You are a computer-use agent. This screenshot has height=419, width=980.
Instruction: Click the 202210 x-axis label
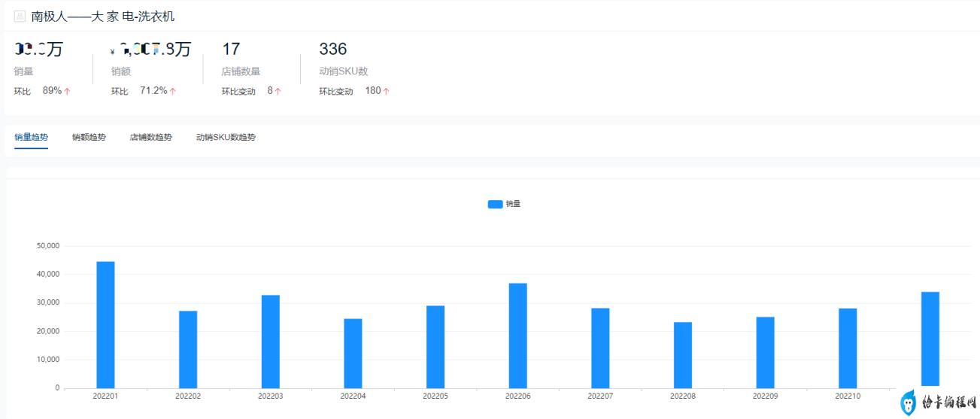848,396
